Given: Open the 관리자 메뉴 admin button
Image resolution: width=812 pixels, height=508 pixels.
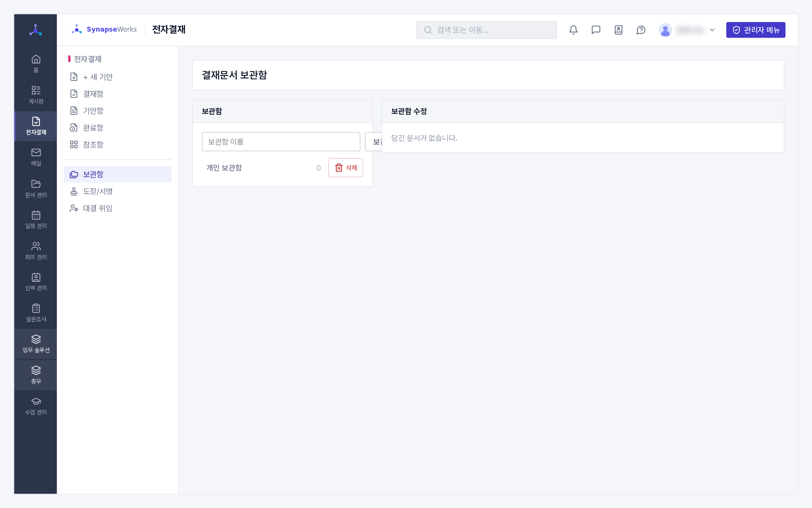Looking at the screenshot, I should 756,30.
